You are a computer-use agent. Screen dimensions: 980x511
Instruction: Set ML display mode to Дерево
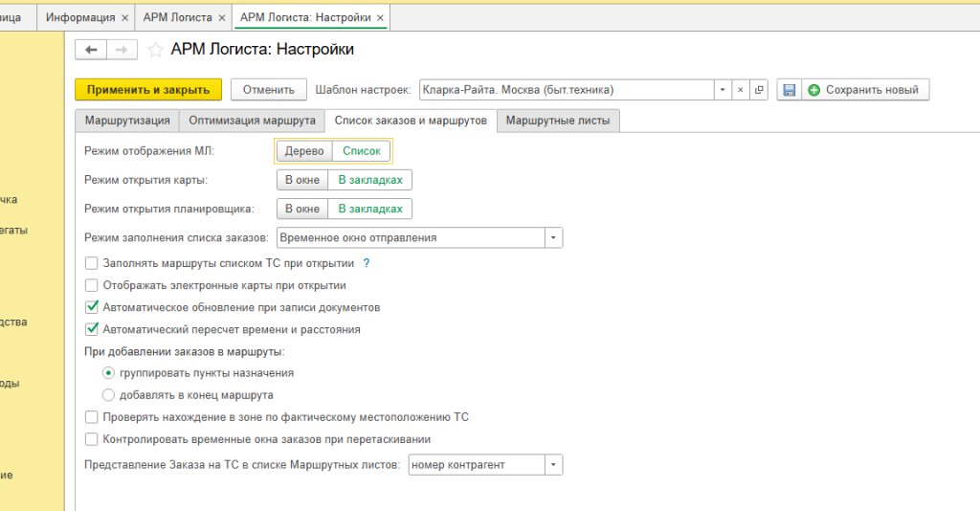tap(303, 151)
